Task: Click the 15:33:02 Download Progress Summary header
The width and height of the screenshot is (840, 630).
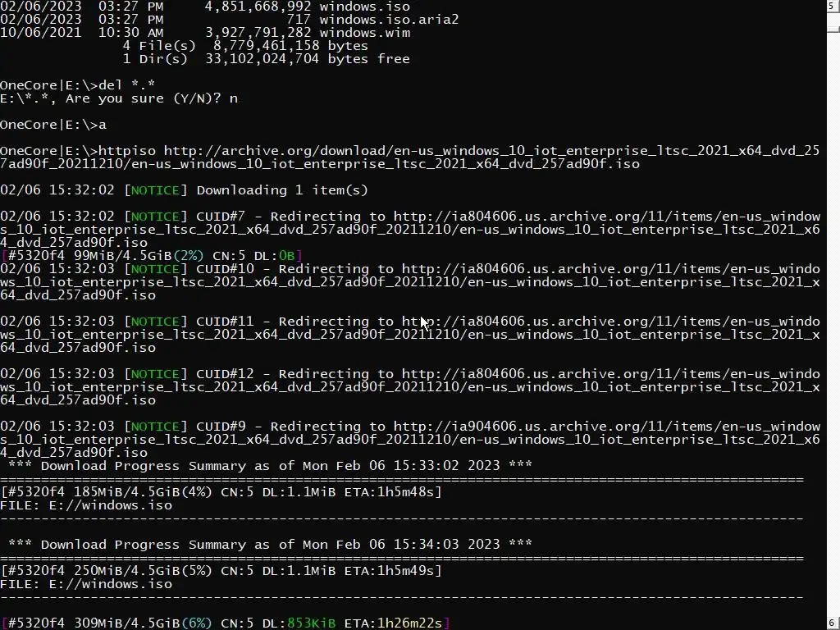Action: [271, 466]
